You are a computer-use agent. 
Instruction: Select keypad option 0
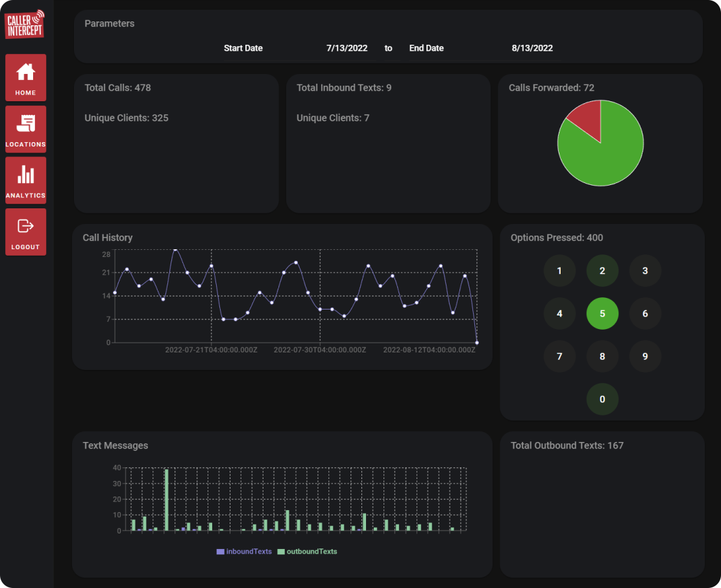602,399
